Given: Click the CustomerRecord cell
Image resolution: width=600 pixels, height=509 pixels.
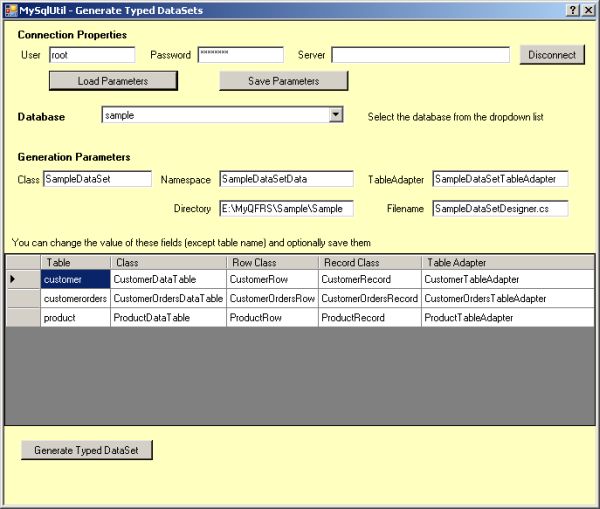Looking at the screenshot, I should 370,279.
